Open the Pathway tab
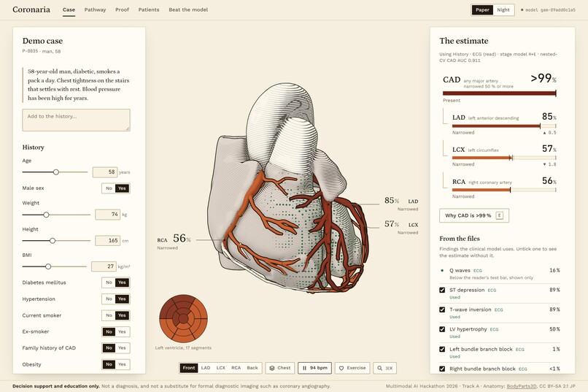The height and width of the screenshot is (392, 588). pos(95,9)
